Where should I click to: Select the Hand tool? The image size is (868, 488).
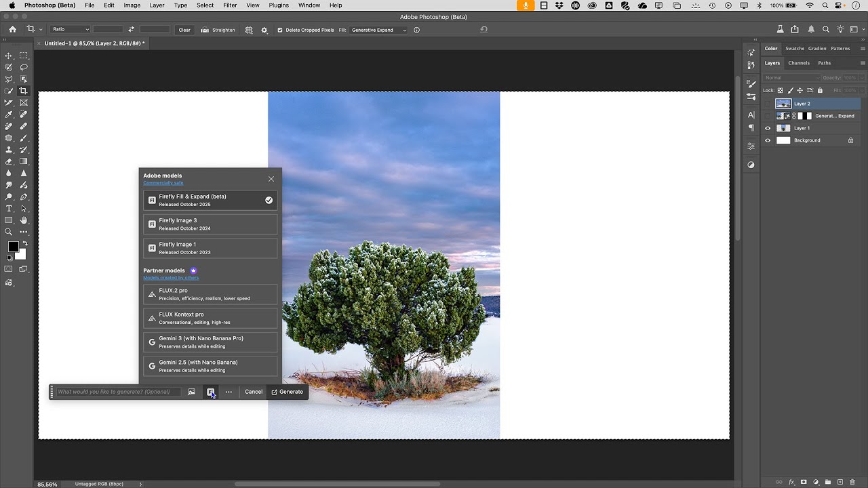pyautogui.click(x=24, y=220)
